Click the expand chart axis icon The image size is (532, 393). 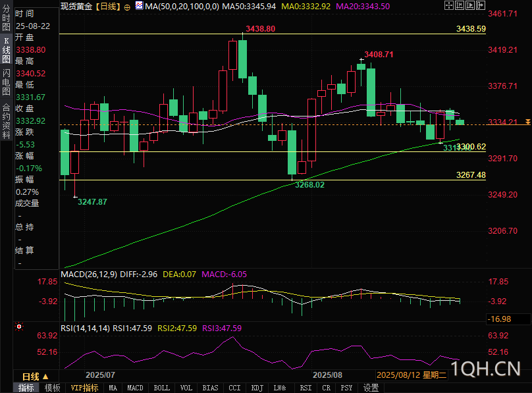(470, 5)
